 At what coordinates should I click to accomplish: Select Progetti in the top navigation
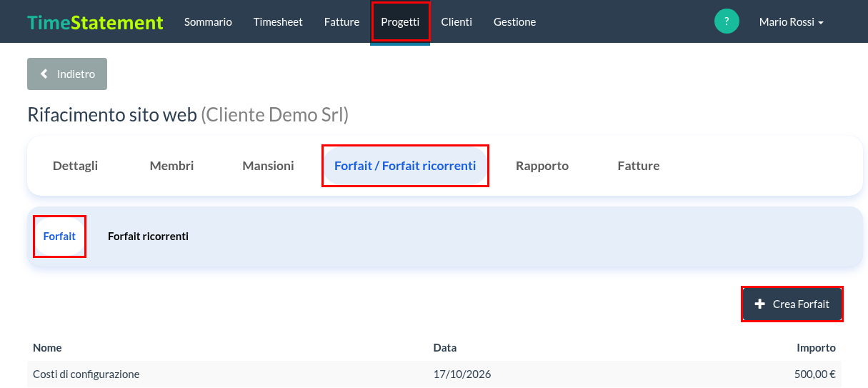(x=400, y=21)
